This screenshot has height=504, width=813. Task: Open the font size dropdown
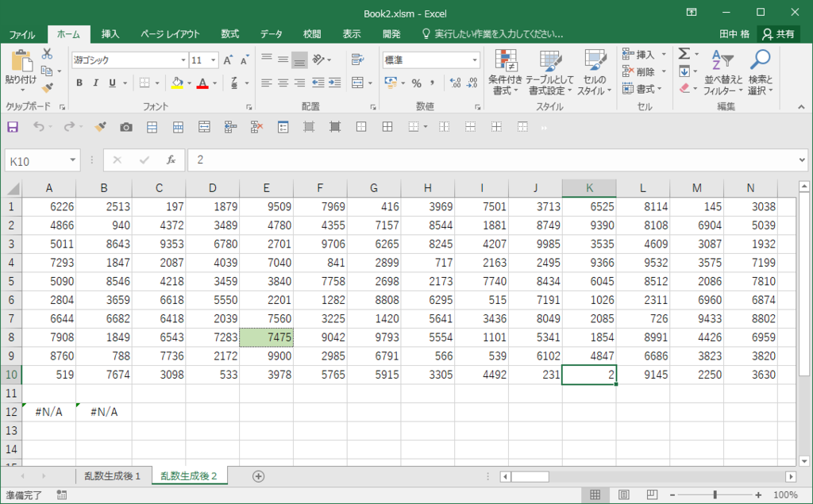pyautogui.click(x=213, y=60)
